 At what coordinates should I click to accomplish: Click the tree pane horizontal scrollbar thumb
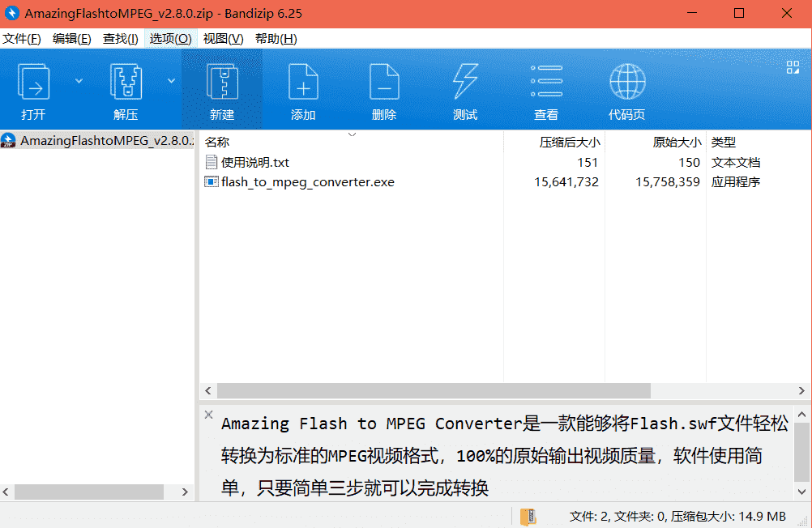(89, 492)
